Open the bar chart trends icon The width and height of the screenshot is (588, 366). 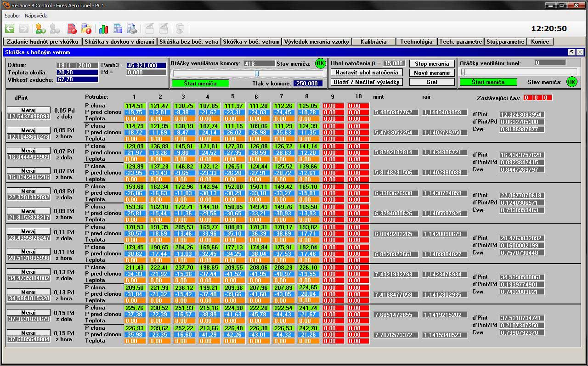[x=104, y=28]
